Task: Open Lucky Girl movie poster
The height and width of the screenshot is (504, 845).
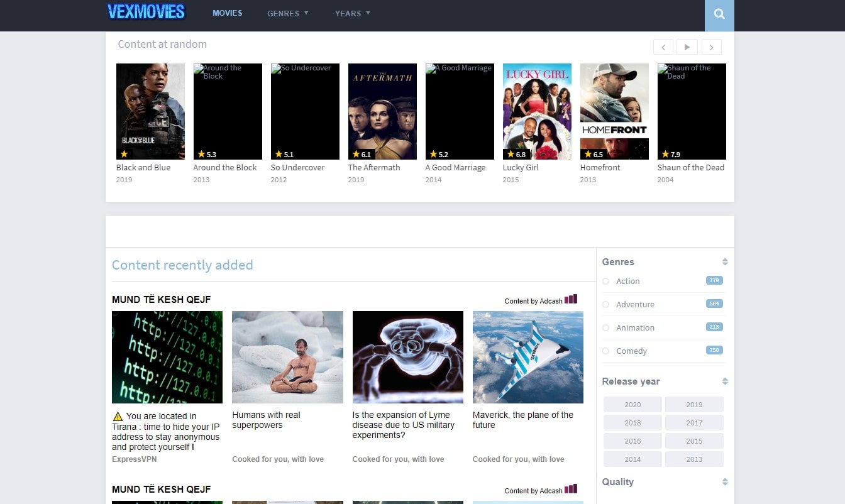Action: point(537,111)
